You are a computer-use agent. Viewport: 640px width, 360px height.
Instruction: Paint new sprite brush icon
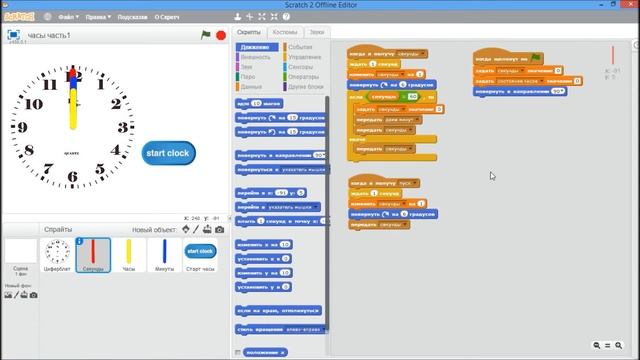(196, 229)
